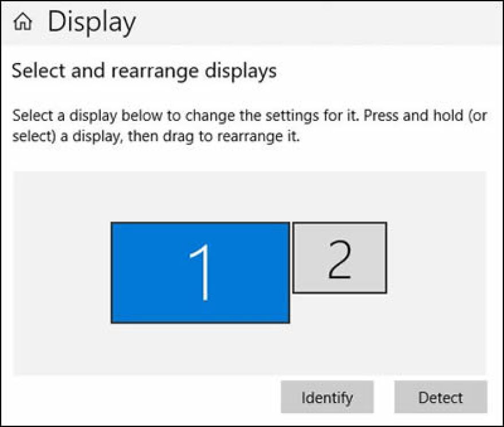Click the 'Select and rearrange displays' heading
Viewport: 504px width, 427px height.
(144, 71)
